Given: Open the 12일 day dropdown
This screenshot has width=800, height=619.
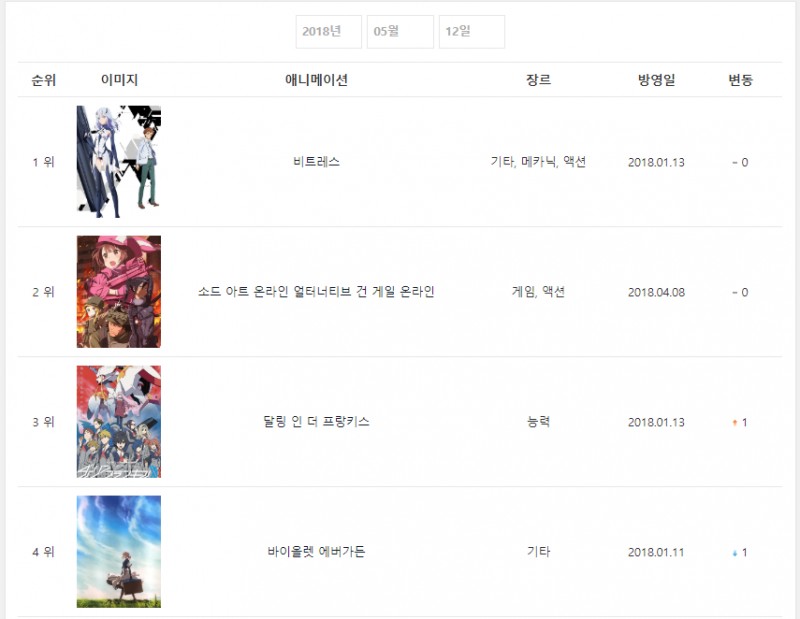Looking at the screenshot, I should coord(472,32).
